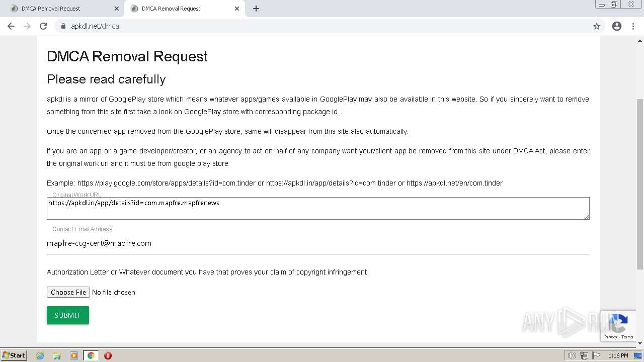This screenshot has width=644, height=362.
Task: Click the No file chosen label
Action: [114, 292]
